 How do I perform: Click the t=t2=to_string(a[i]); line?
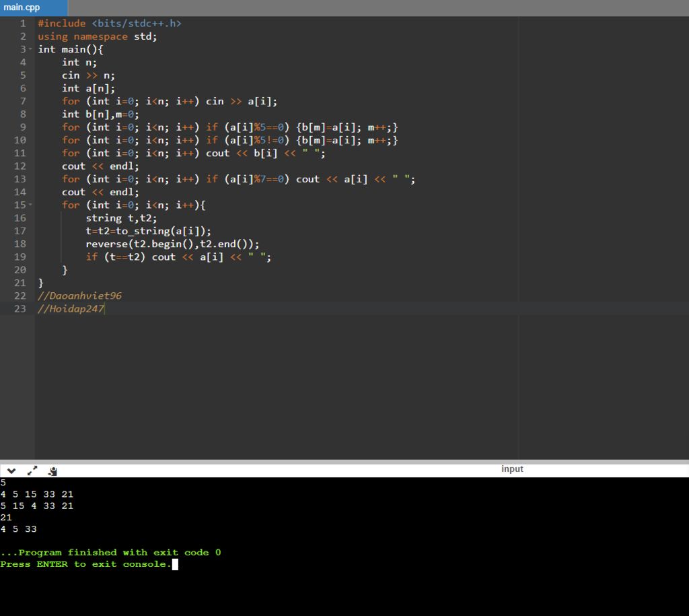pos(149,231)
